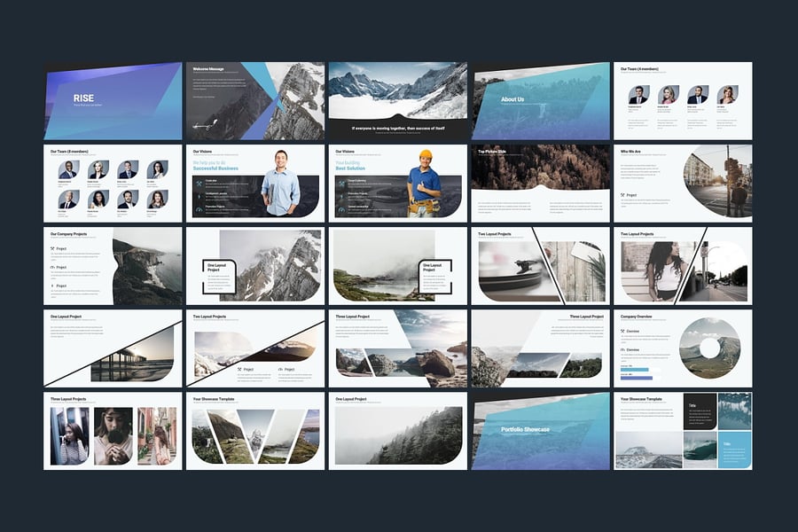Click the donut-shaped photo in Company Overview
Screen dimensions: 798x532
coord(709,348)
